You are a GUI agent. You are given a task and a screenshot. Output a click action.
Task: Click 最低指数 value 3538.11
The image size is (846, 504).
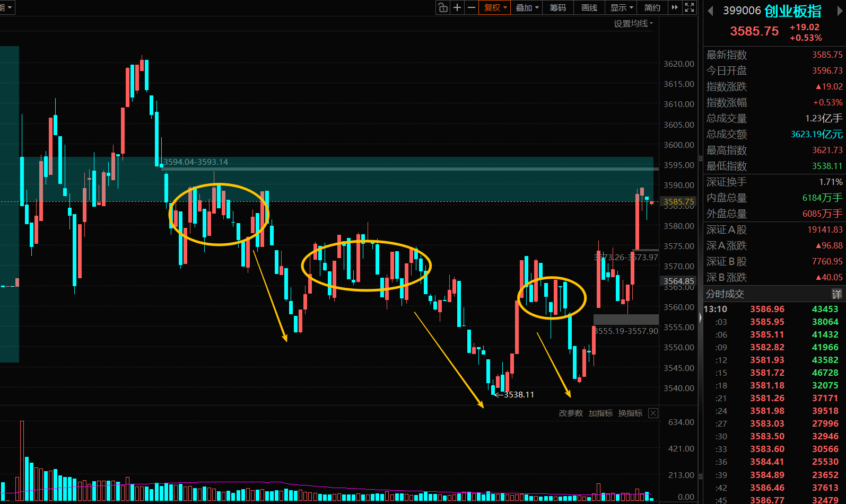pyautogui.click(x=827, y=166)
